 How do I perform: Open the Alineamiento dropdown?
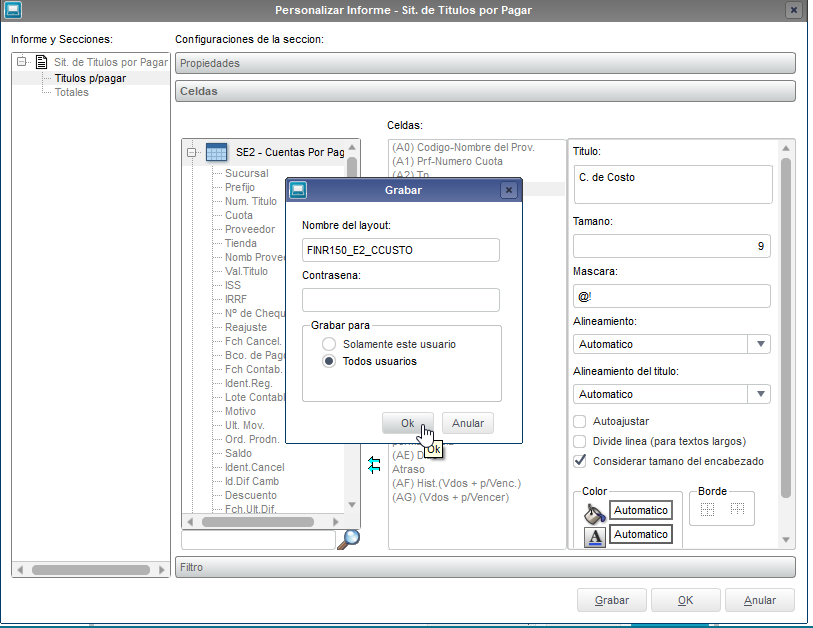760,344
